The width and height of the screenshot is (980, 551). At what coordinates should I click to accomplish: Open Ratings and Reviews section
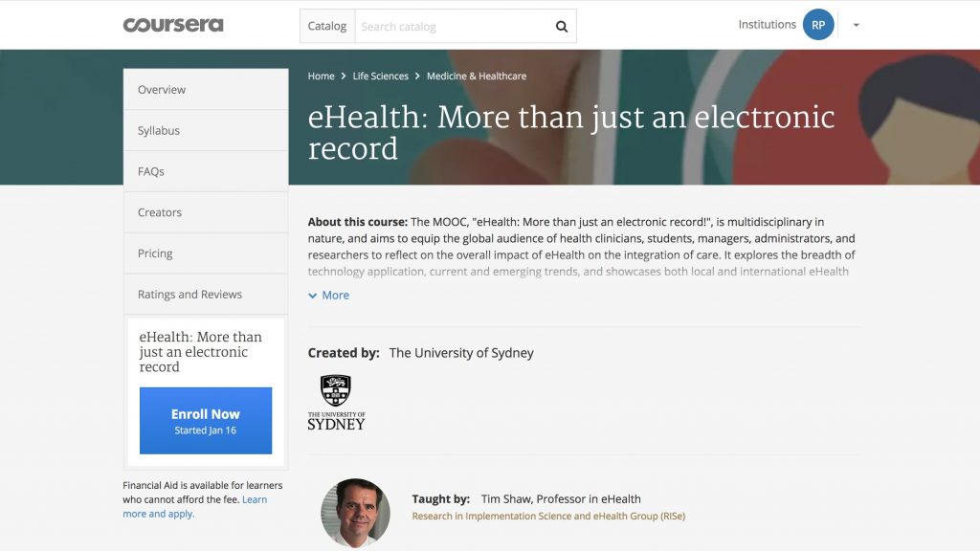click(206, 295)
